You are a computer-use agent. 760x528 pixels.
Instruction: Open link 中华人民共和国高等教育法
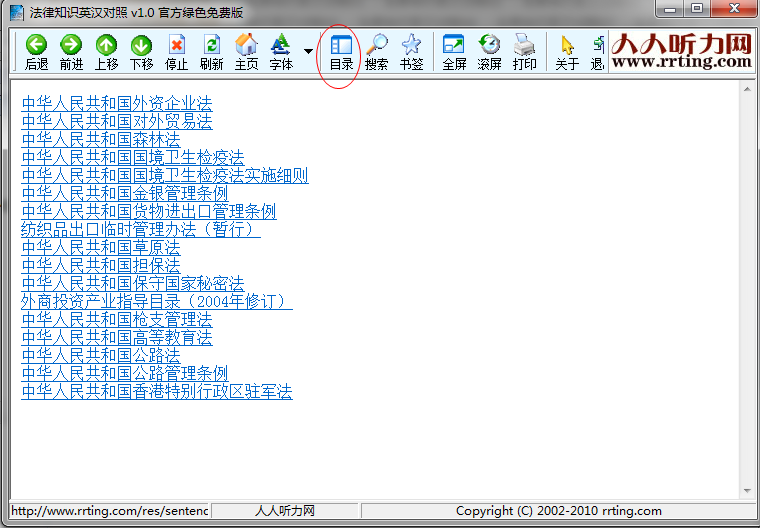pyautogui.click(x=117, y=337)
